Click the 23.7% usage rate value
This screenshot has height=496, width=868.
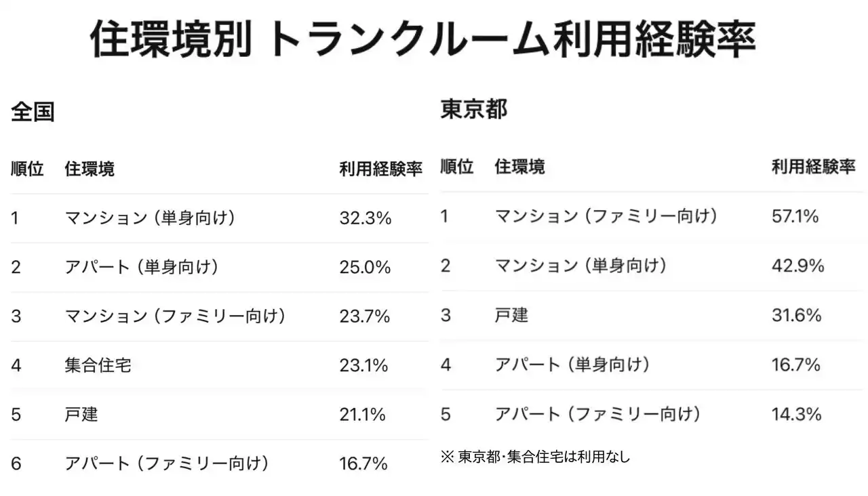click(365, 316)
